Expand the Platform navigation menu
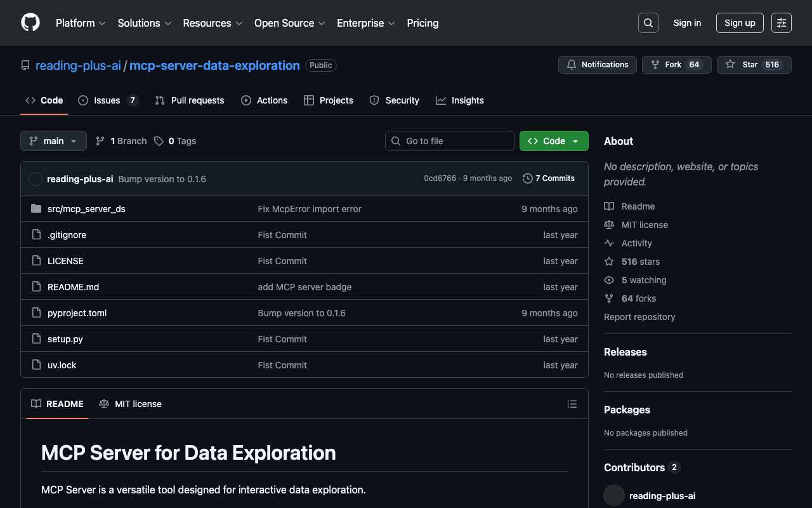Screen dimensions: 812x508 (81, 23)
